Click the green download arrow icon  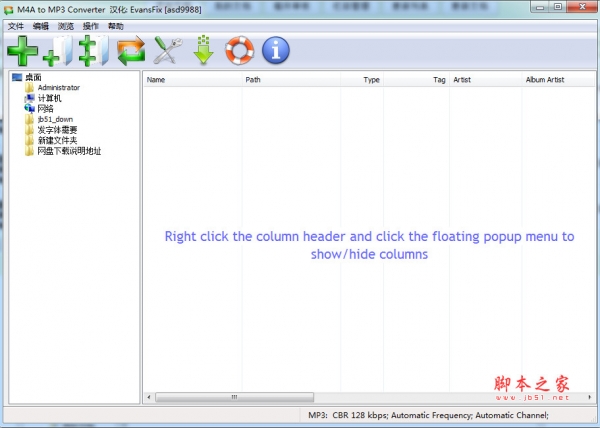tap(204, 50)
